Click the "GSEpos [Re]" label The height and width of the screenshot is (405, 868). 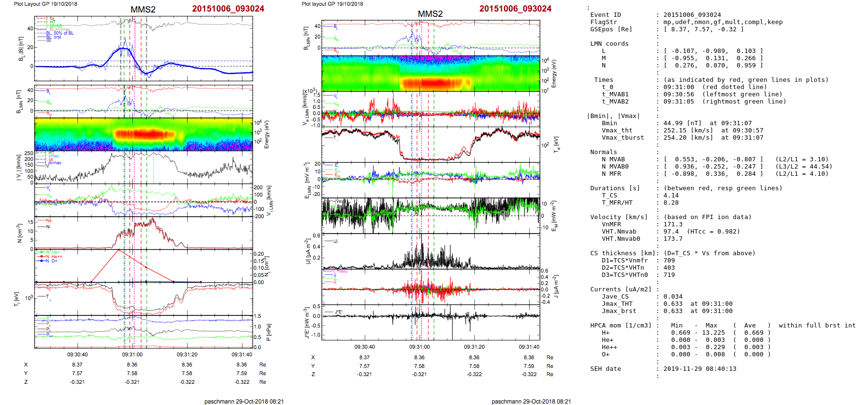pos(611,29)
